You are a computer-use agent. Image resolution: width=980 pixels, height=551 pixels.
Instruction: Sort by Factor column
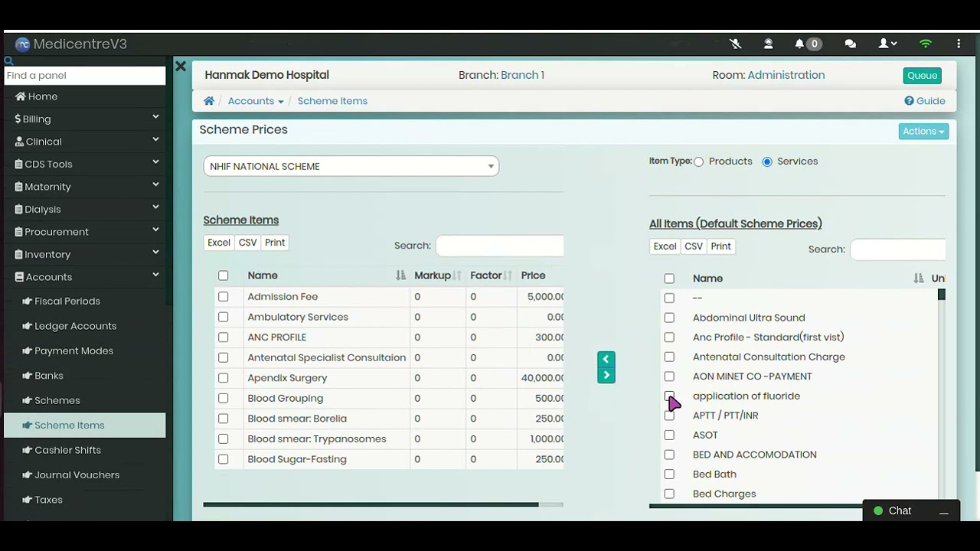tap(492, 275)
